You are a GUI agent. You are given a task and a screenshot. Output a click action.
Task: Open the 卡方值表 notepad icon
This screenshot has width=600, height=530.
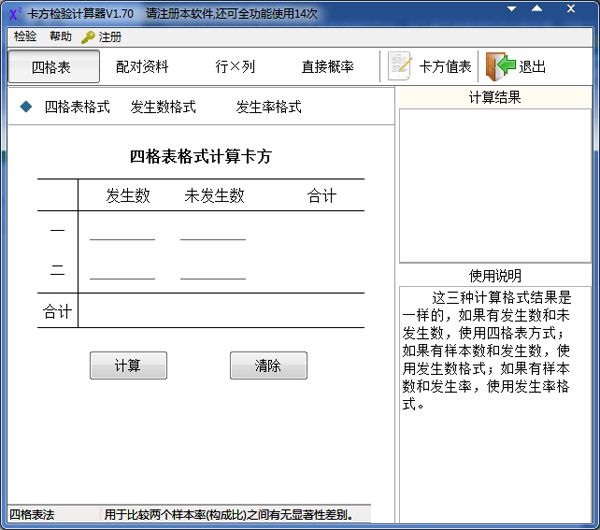coord(400,67)
